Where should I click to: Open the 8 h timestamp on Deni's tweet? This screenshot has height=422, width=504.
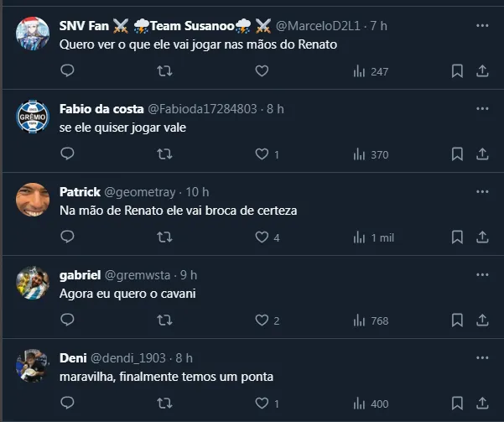(184, 357)
